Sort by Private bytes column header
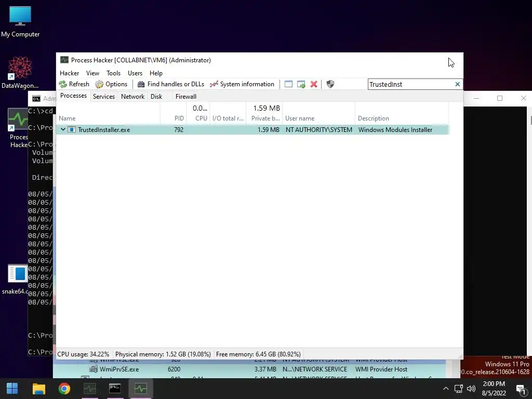Viewport: 532px width, 399px height. [264, 118]
